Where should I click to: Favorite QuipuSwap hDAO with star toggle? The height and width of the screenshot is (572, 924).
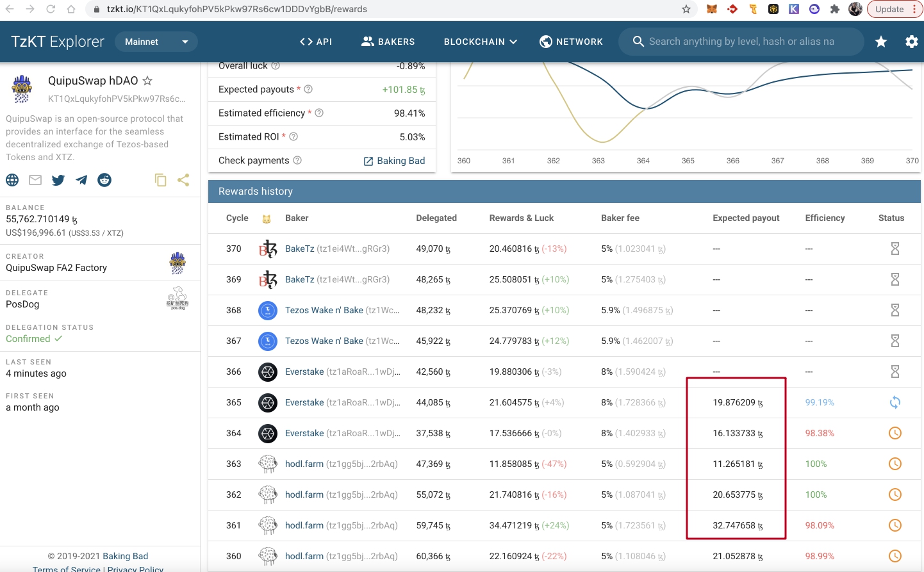click(x=147, y=81)
